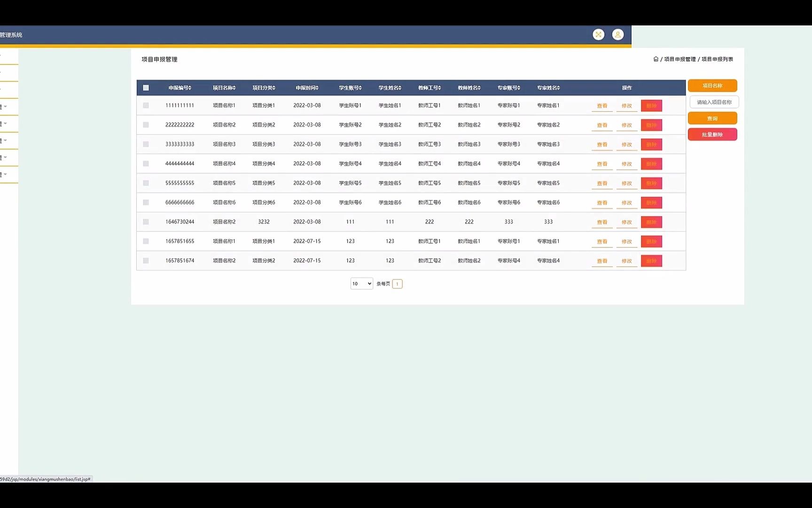Click 项目申报列表 breadcrumb link

tap(717, 59)
